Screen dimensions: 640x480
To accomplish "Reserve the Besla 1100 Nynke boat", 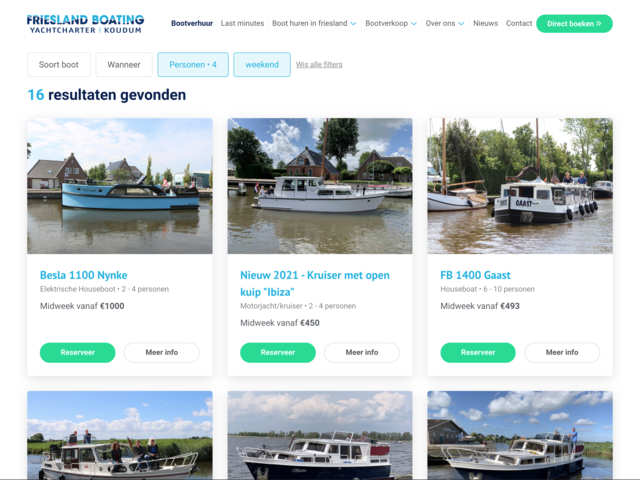I will tap(78, 352).
